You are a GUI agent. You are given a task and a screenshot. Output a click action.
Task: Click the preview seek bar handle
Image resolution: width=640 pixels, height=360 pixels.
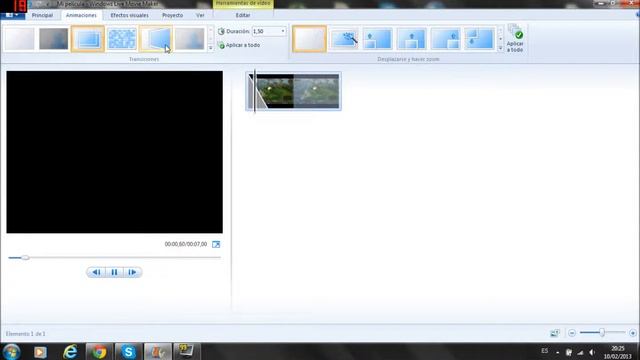(x=25, y=258)
